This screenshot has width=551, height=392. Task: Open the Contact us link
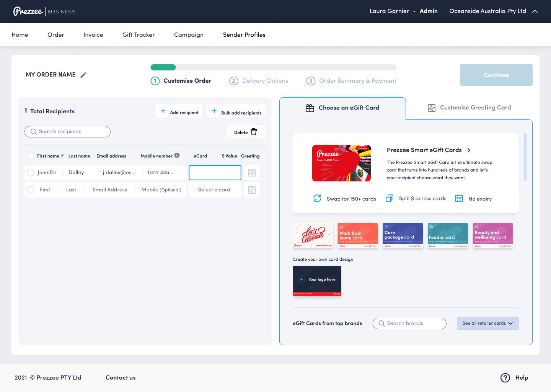[121, 378]
